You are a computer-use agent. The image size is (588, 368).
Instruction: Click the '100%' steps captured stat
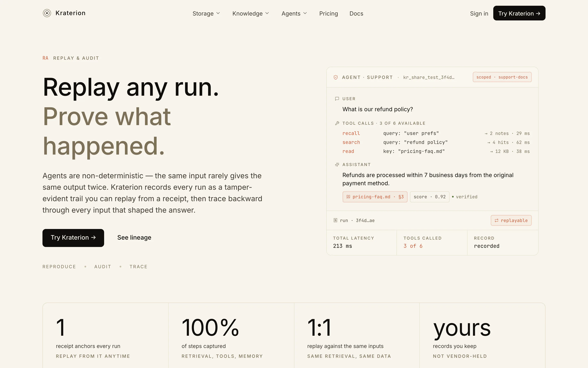click(x=210, y=328)
